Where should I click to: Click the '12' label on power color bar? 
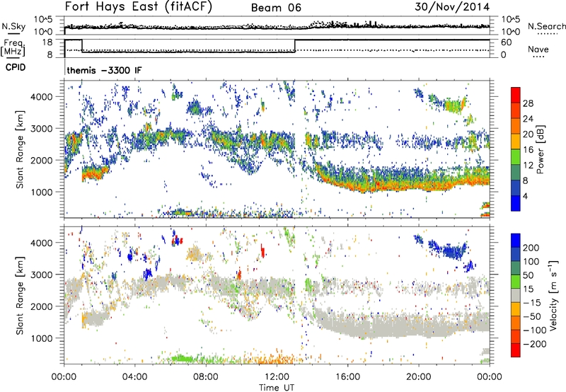pyautogui.click(x=528, y=166)
